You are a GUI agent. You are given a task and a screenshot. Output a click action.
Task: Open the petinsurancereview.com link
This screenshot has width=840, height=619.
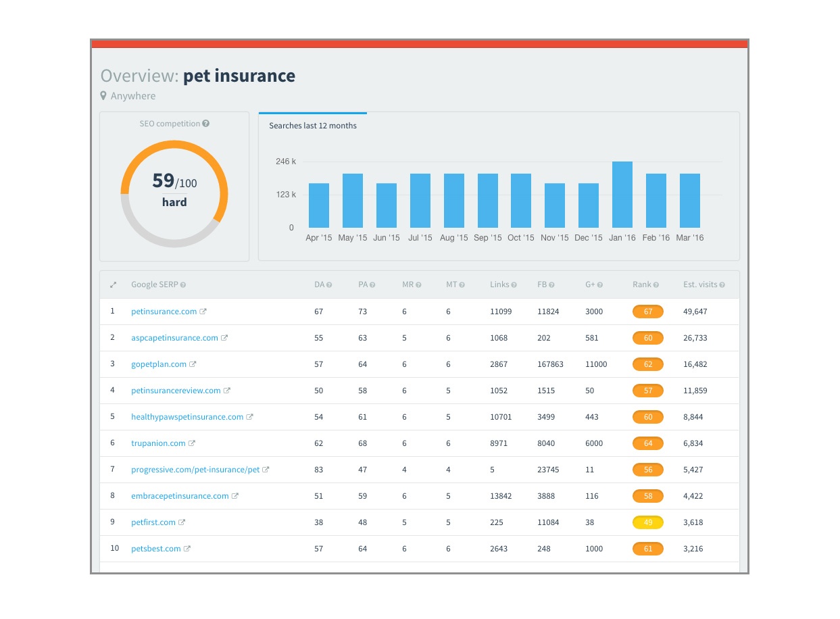pos(176,391)
